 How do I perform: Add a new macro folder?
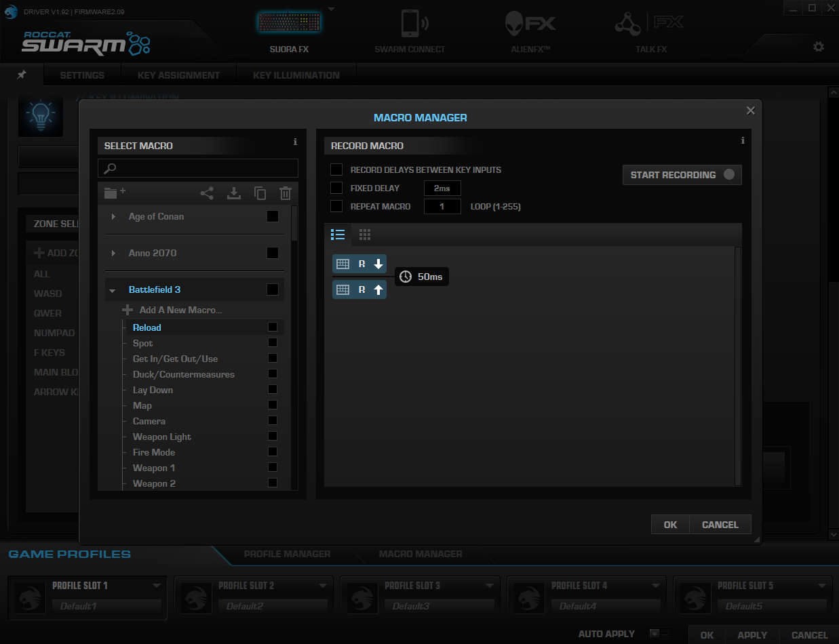point(115,193)
